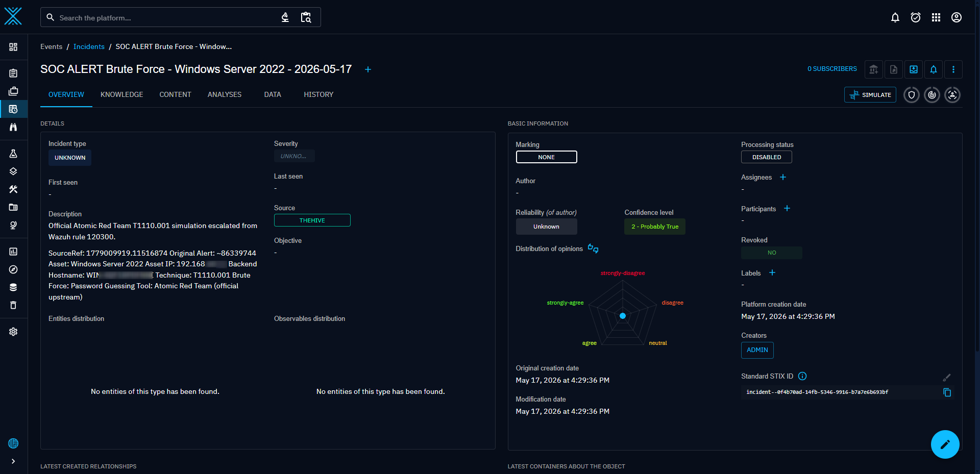Screen dimensions: 980x474
Task: Open the Locations globe sidebar icon
Action: tap(13, 225)
